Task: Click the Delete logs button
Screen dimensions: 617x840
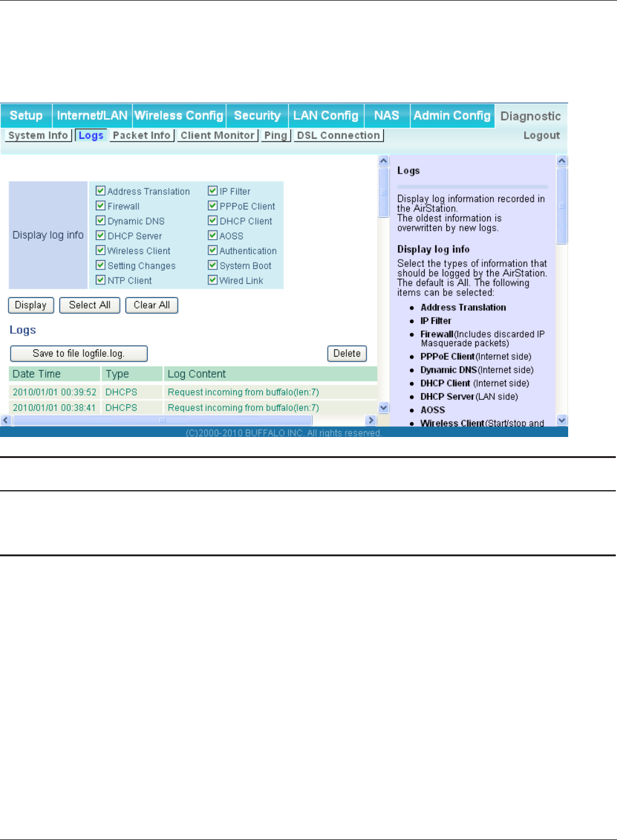Action: [347, 354]
